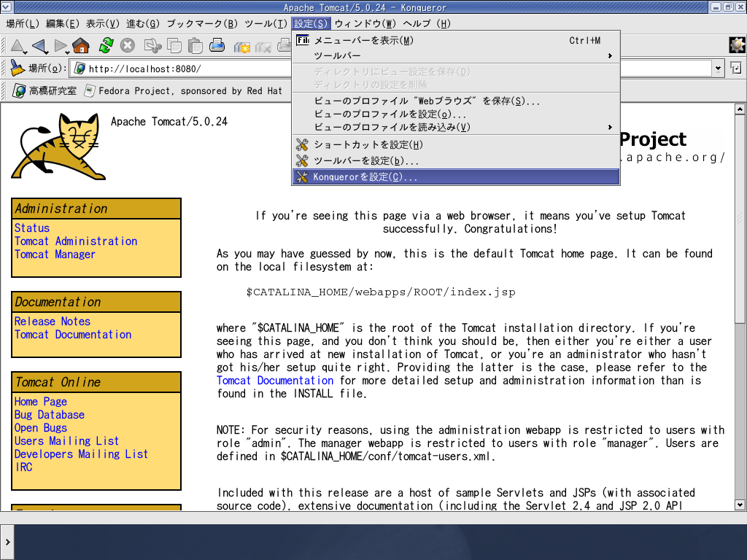Image resolution: width=747 pixels, height=560 pixels.
Task: Go to the Home page icon
Action: click(81, 46)
